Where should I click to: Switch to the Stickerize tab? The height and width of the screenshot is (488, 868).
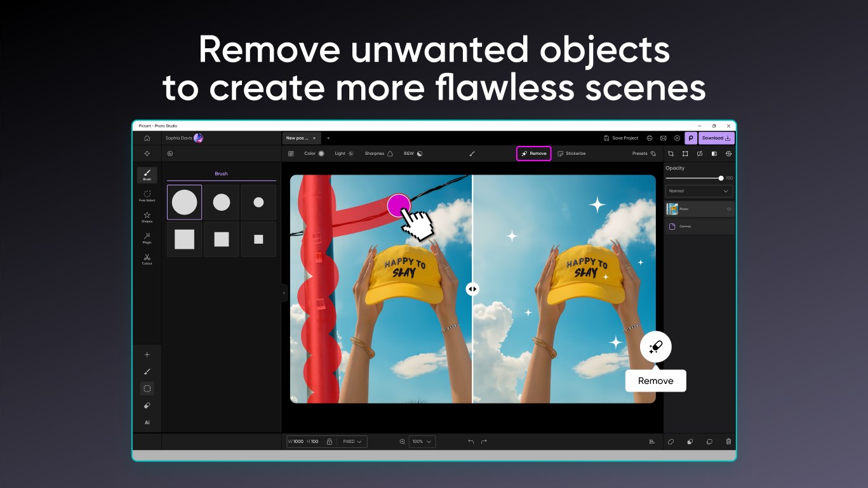pos(571,153)
